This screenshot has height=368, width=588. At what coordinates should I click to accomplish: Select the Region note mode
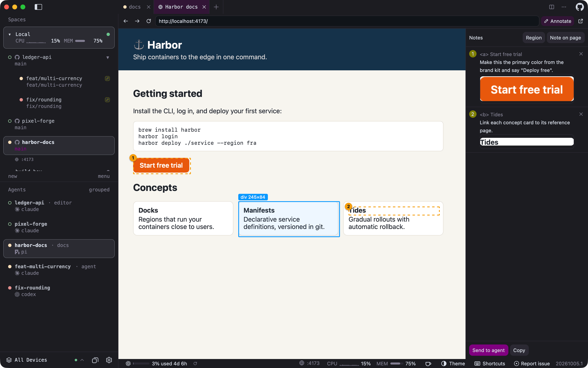pos(533,38)
